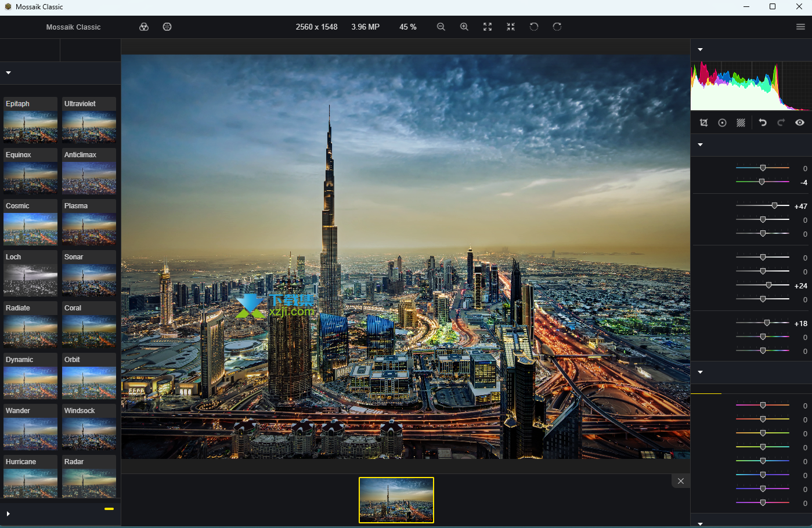Image resolution: width=812 pixels, height=528 pixels.
Task: Collapse the presets list arrow
Action: pyautogui.click(x=8, y=73)
